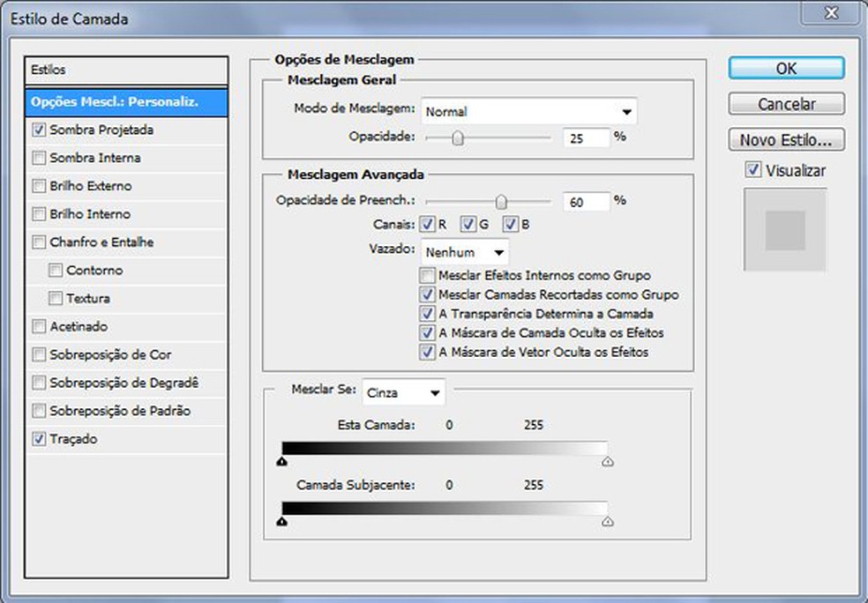Click the style preview thumbnail
868x603 pixels.
(785, 229)
